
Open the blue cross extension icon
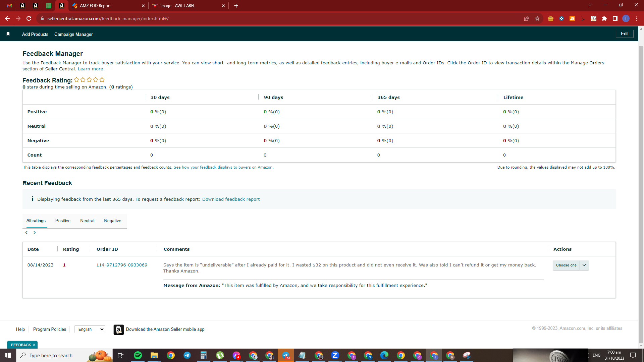coord(561,19)
